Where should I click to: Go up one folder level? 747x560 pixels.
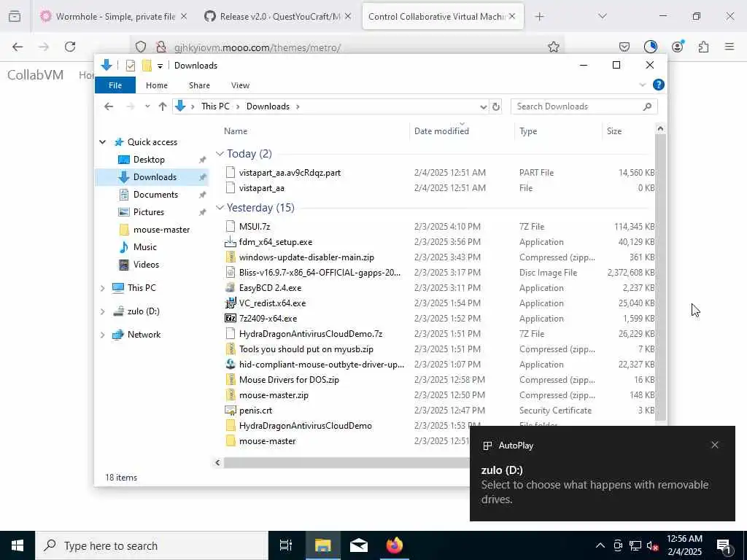coord(163,106)
